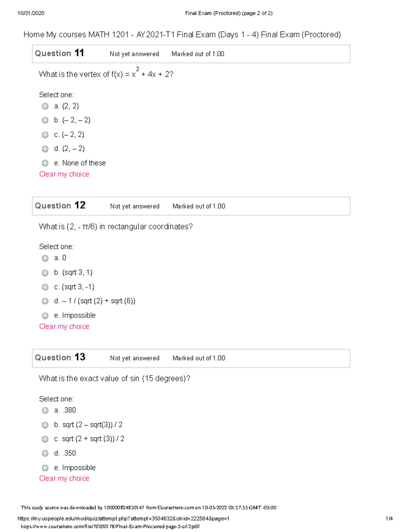Select answer ".380" for Question 13
The height and width of the screenshot is (532, 411).
45,410
